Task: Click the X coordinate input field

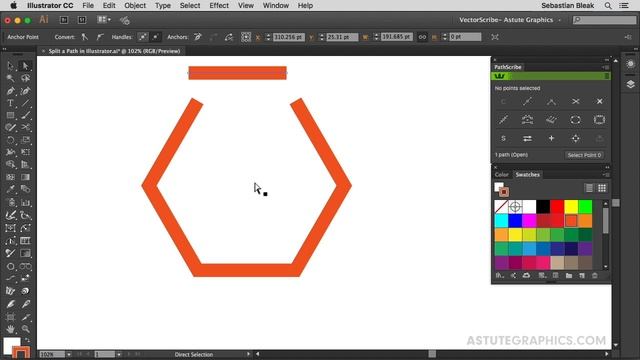Action: [x=289, y=37]
